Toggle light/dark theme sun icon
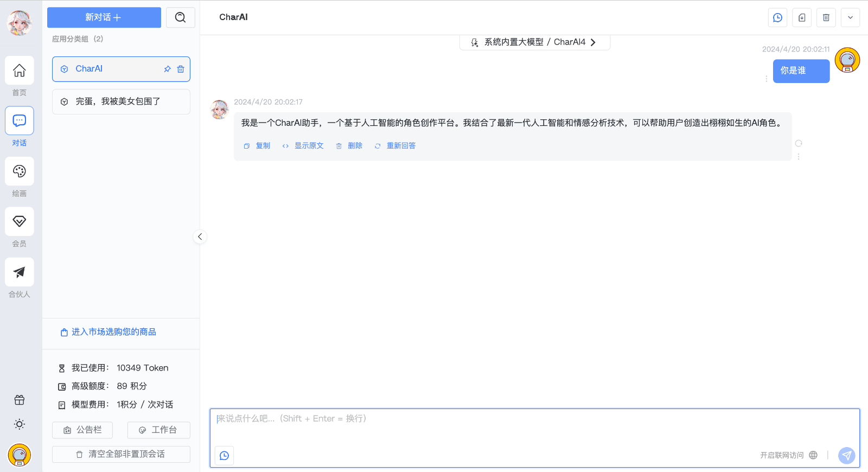The image size is (868, 472). pyautogui.click(x=20, y=424)
